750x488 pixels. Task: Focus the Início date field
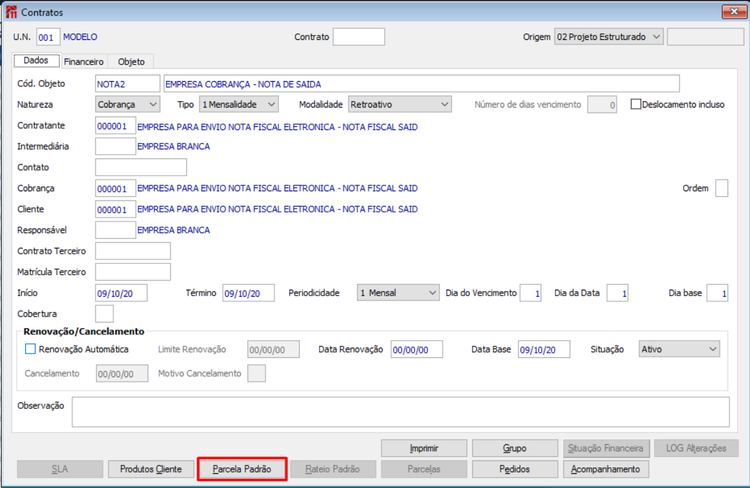coord(121,293)
